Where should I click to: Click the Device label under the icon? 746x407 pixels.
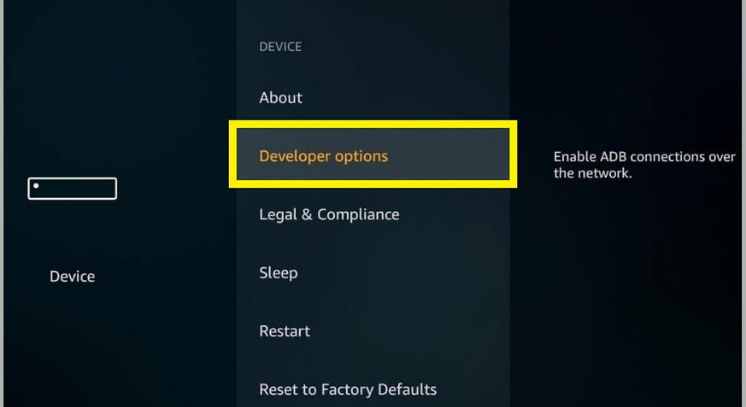click(x=72, y=277)
